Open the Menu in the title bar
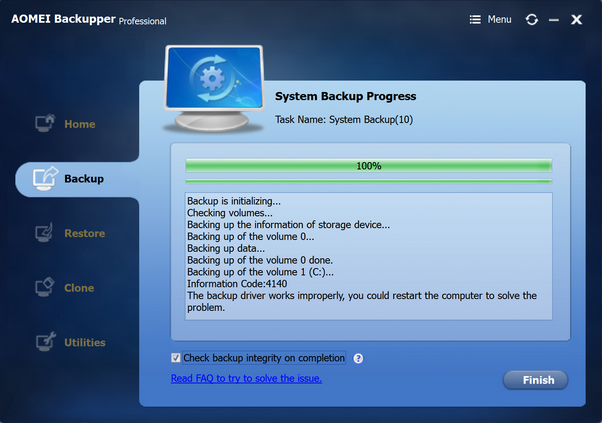 pos(499,19)
